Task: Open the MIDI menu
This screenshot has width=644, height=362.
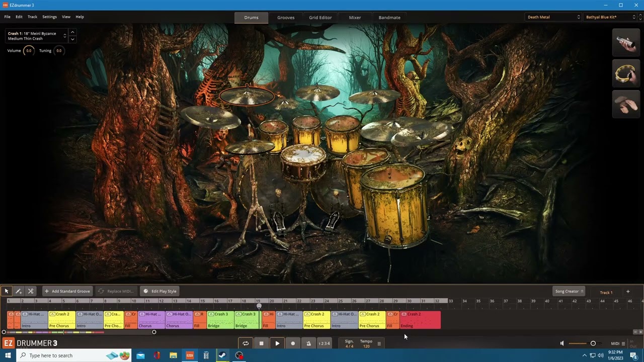Action: click(x=618, y=344)
